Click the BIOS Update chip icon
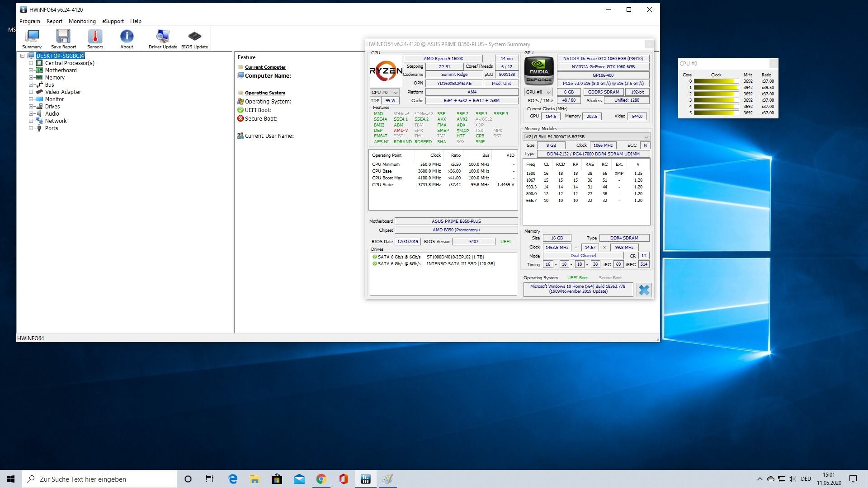868x488 pixels. tap(194, 39)
